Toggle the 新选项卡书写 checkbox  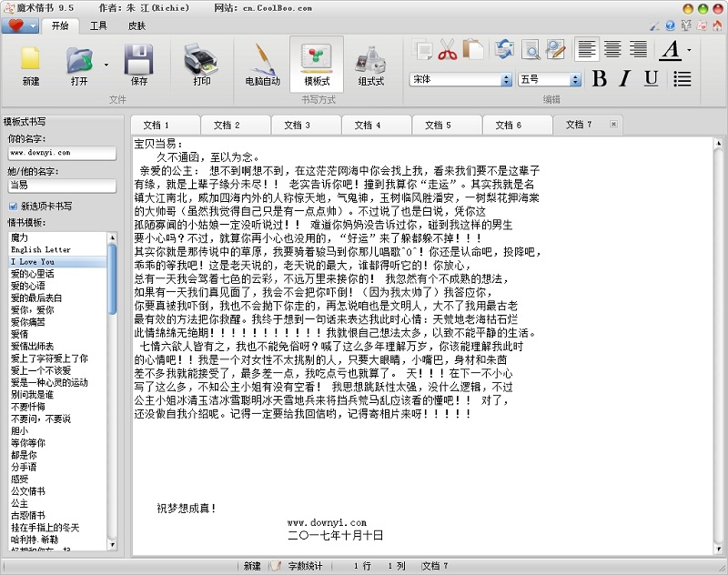(13, 206)
